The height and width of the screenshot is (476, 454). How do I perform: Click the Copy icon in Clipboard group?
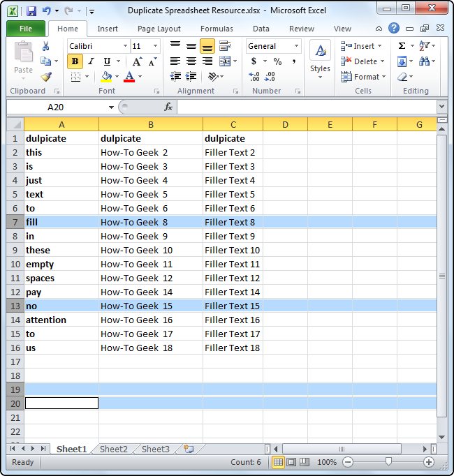click(45, 61)
